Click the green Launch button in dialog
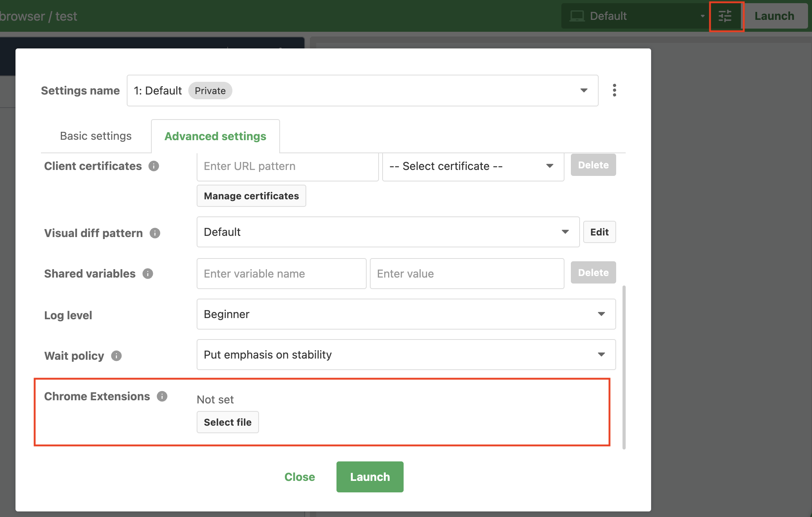 [x=370, y=477]
